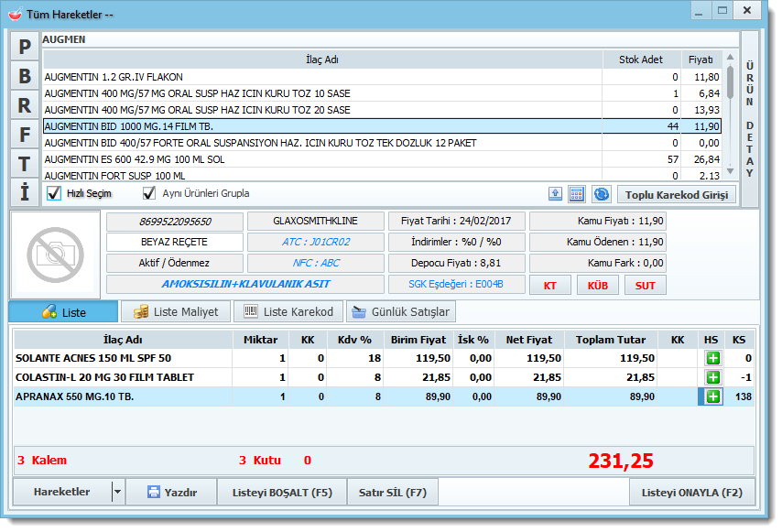
Task: Select AUGMENTIN ES 600 42.9 MG row
Action: [x=382, y=159]
